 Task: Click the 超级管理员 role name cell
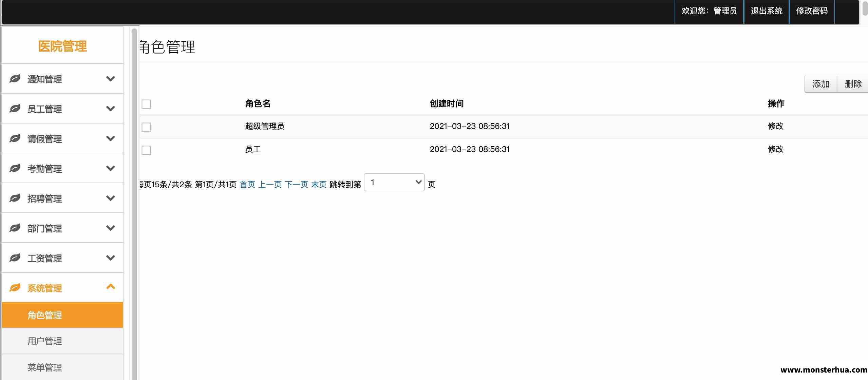click(x=265, y=126)
